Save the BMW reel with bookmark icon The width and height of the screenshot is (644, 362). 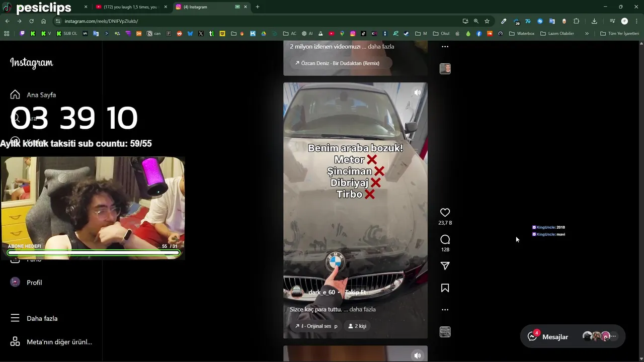tap(445, 288)
